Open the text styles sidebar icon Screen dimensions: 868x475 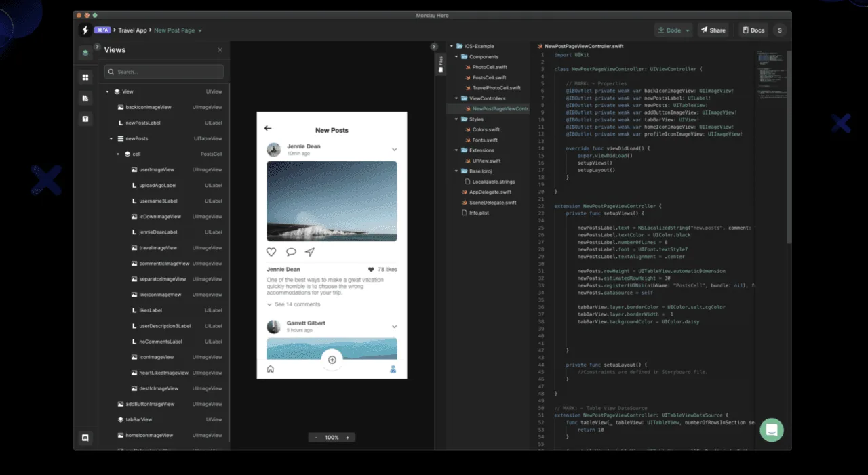[85, 119]
